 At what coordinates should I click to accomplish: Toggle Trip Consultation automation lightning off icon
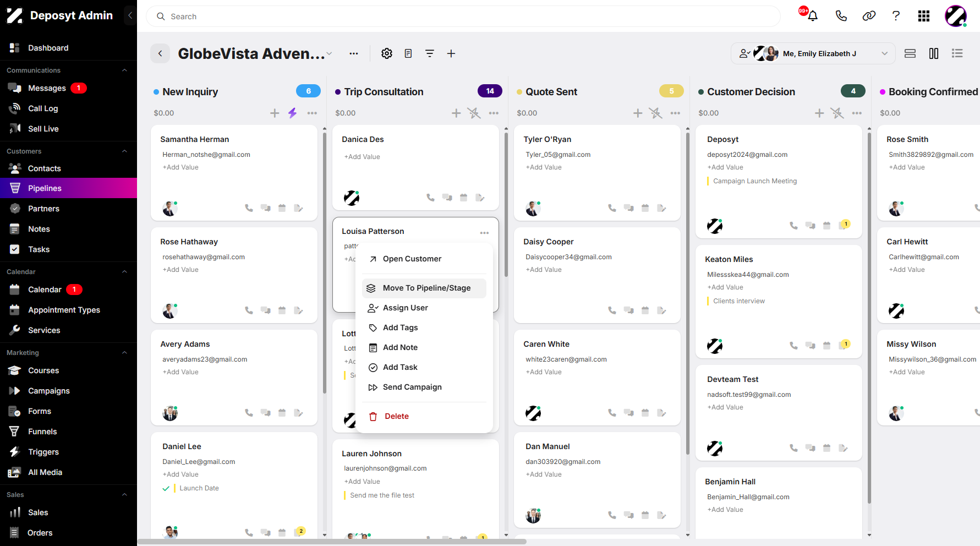(474, 113)
